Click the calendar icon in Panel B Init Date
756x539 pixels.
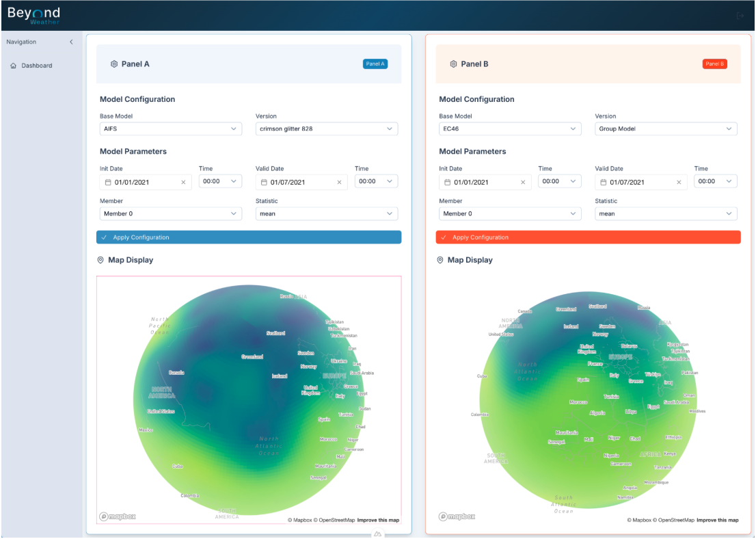point(448,183)
